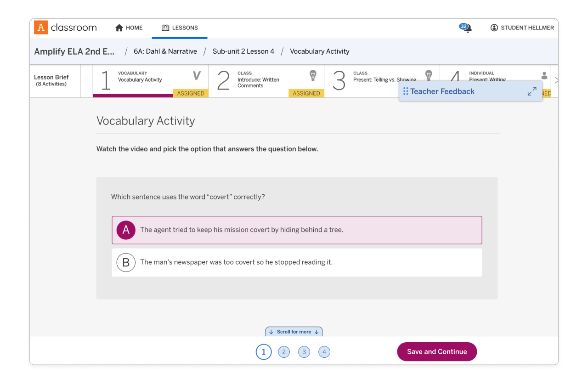Click the right chevron to see more activities
The width and height of the screenshot is (588, 384).
pos(556,80)
